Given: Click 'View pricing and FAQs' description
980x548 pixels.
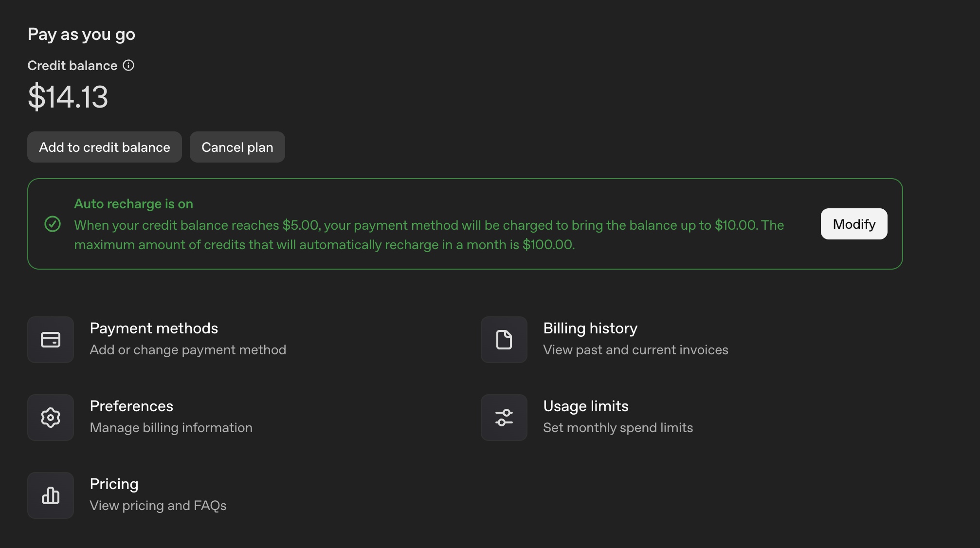Looking at the screenshot, I should click(158, 506).
